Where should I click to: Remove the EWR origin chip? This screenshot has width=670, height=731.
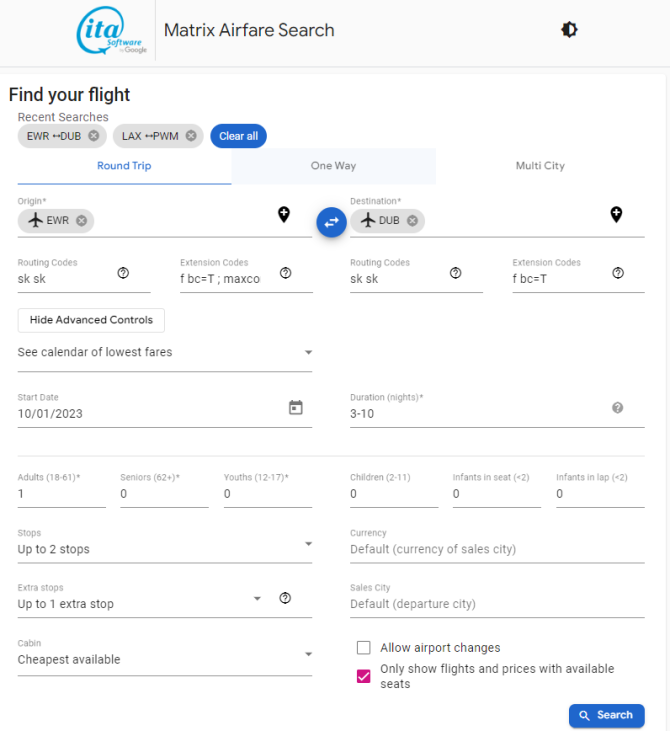tap(82, 221)
